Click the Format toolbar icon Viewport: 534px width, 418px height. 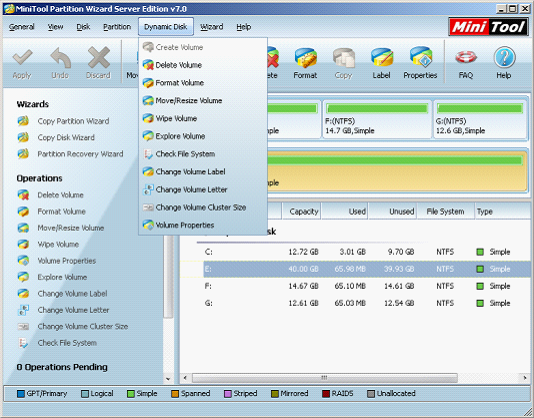[x=305, y=58]
